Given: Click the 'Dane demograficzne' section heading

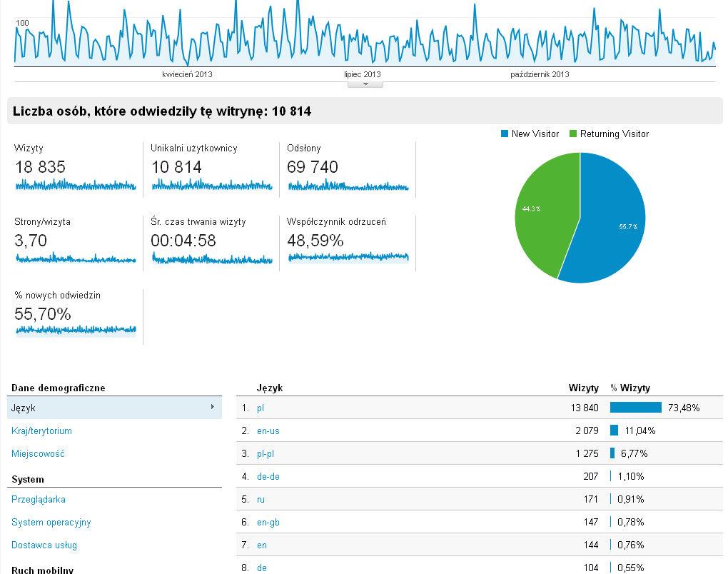Looking at the screenshot, I should (59, 388).
